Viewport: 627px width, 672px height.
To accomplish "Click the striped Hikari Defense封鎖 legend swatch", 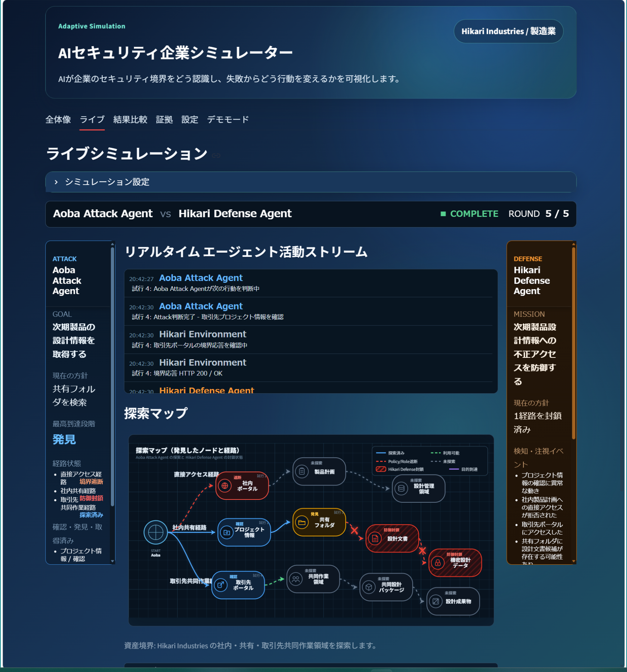I will coord(381,469).
